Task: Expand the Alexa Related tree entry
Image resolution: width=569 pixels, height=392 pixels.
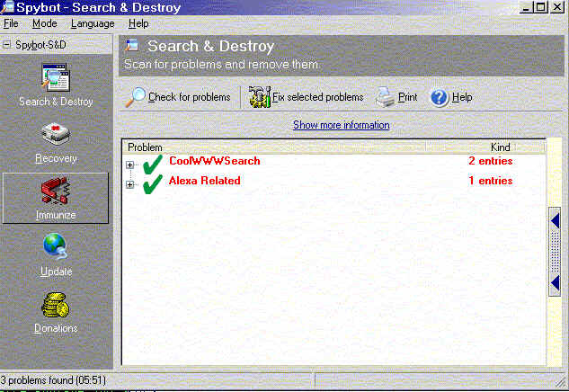Action: click(x=130, y=184)
